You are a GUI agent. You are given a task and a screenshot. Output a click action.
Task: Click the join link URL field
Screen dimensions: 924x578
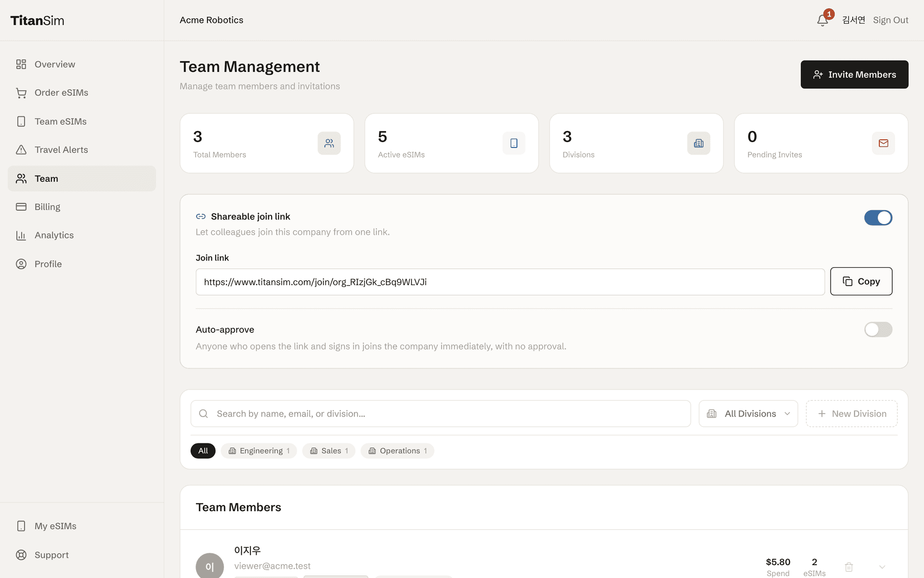click(510, 282)
